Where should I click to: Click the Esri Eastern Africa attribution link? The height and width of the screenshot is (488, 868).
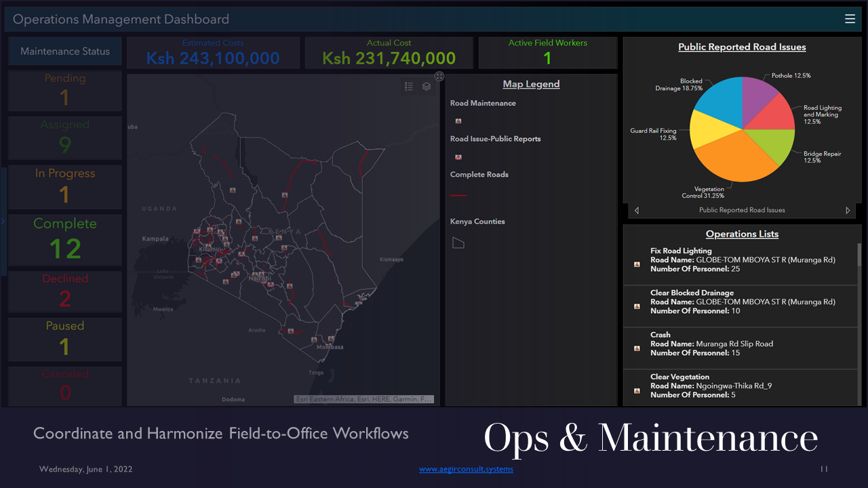pyautogui.click(x=363, y=399)
